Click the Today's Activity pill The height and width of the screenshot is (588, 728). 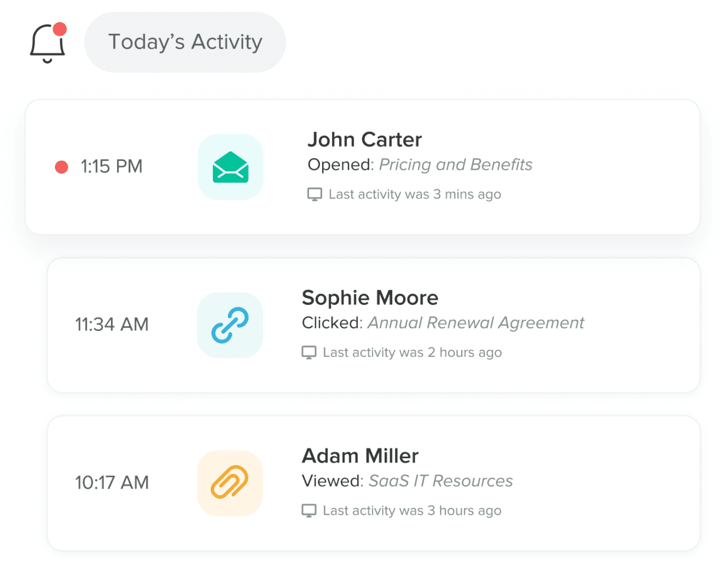(x=185, y=42)
